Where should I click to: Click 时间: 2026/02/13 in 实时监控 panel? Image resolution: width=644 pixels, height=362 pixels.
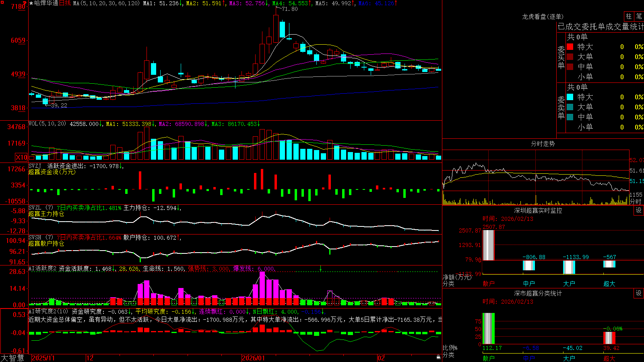coord(508,219)
